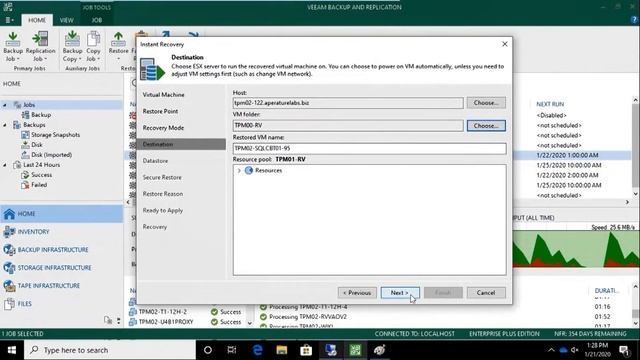Viewport: 640px width, 360px height.
Task: Switch to the HOME ribbon tab
Action: tap(37, 20)
